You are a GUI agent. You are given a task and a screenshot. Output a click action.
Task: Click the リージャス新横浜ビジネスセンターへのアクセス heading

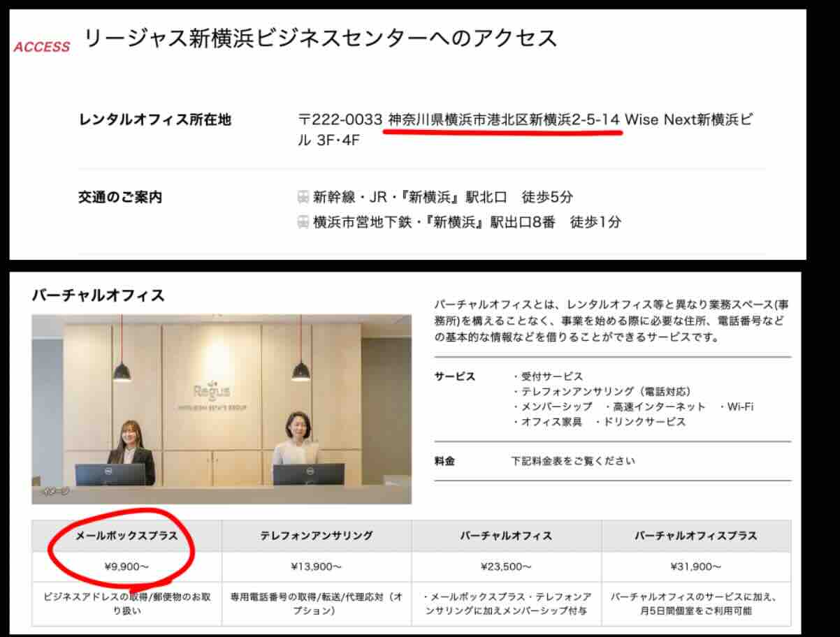[321, 38]
